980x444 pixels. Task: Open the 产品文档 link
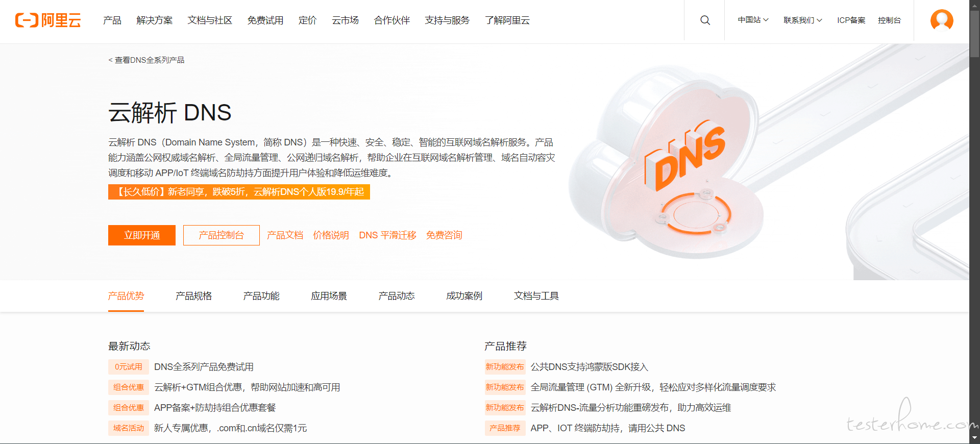[285, 235]
